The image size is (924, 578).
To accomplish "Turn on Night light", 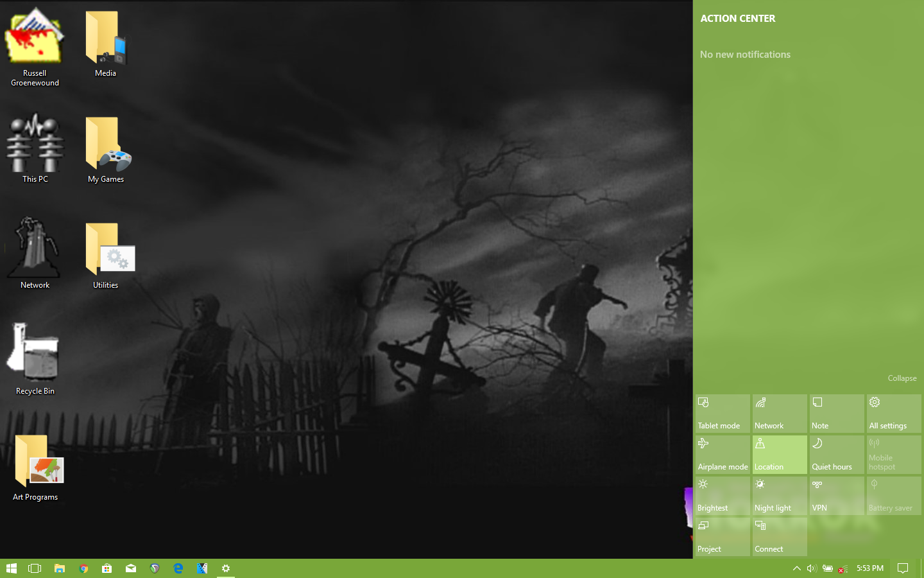I will (780, 496).
